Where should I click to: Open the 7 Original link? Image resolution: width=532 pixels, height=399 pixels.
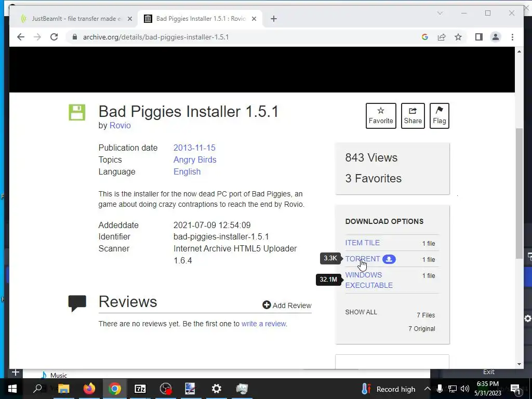422,329
